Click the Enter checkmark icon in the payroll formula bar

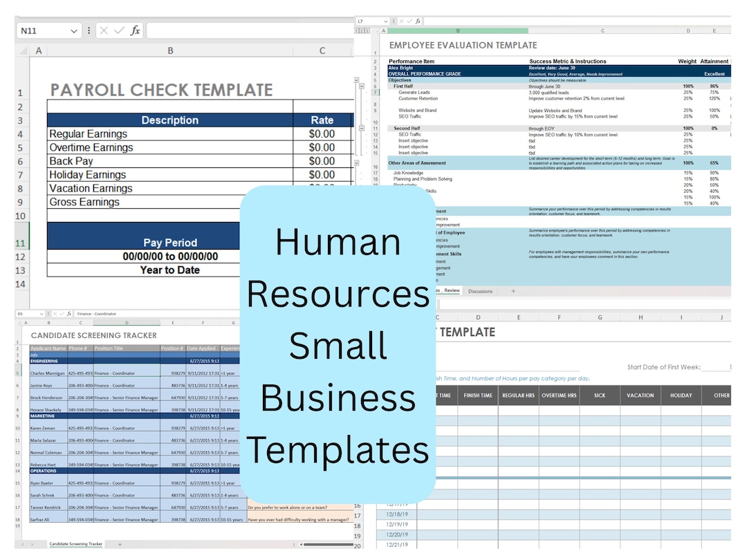(119, 30)
